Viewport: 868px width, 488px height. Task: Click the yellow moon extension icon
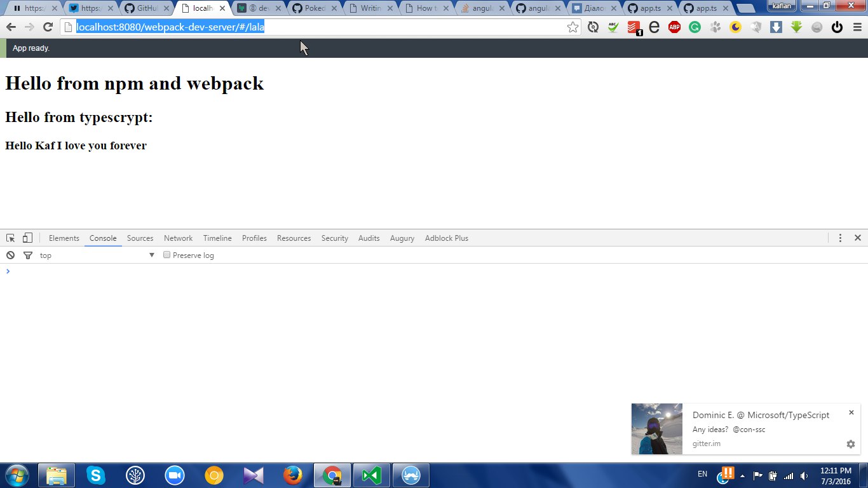tap(736, 27)
